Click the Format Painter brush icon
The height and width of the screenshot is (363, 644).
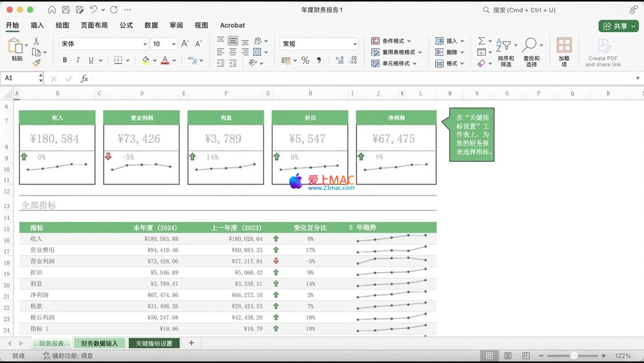36,63
